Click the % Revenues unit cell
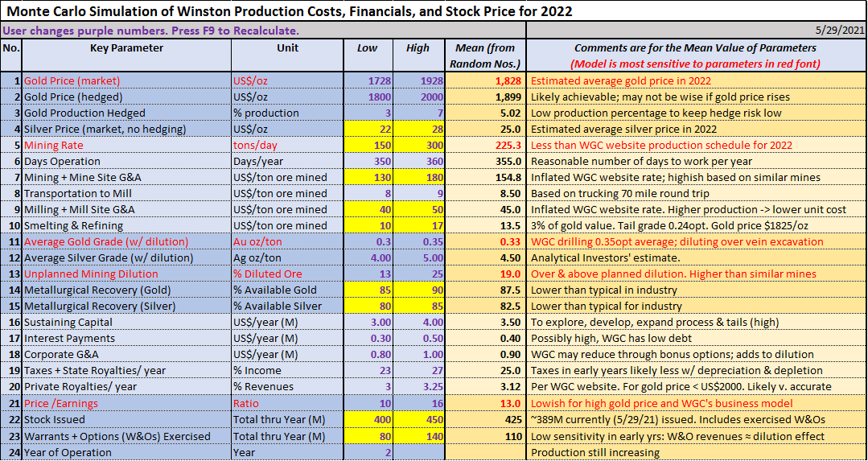The width and height of the screenshot is (868, 461). 287,386
